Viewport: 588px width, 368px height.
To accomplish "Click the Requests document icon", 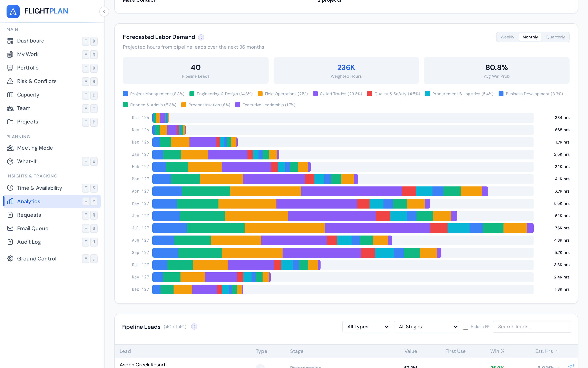I will [x=10, y=215].
